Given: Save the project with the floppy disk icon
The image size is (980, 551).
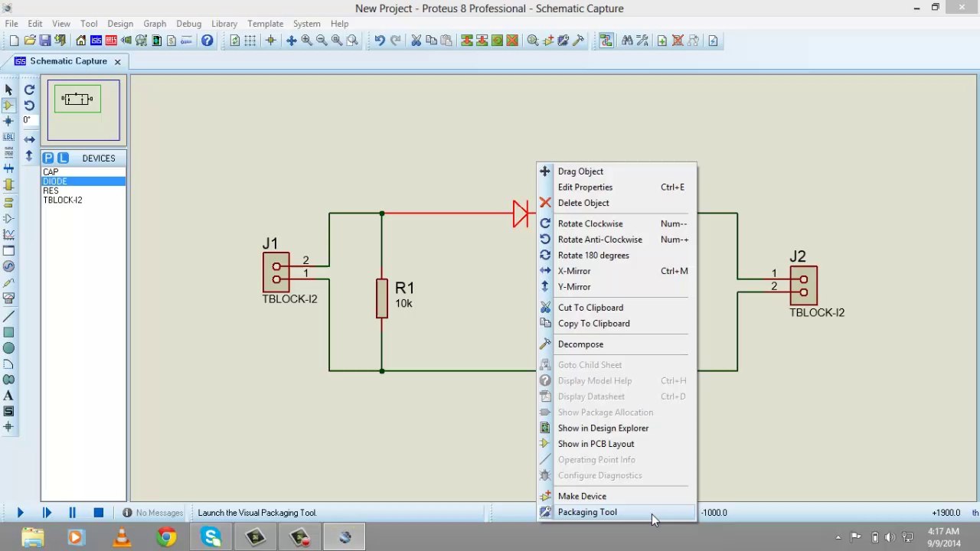Looking at the screenshot, I should point(45,41).
